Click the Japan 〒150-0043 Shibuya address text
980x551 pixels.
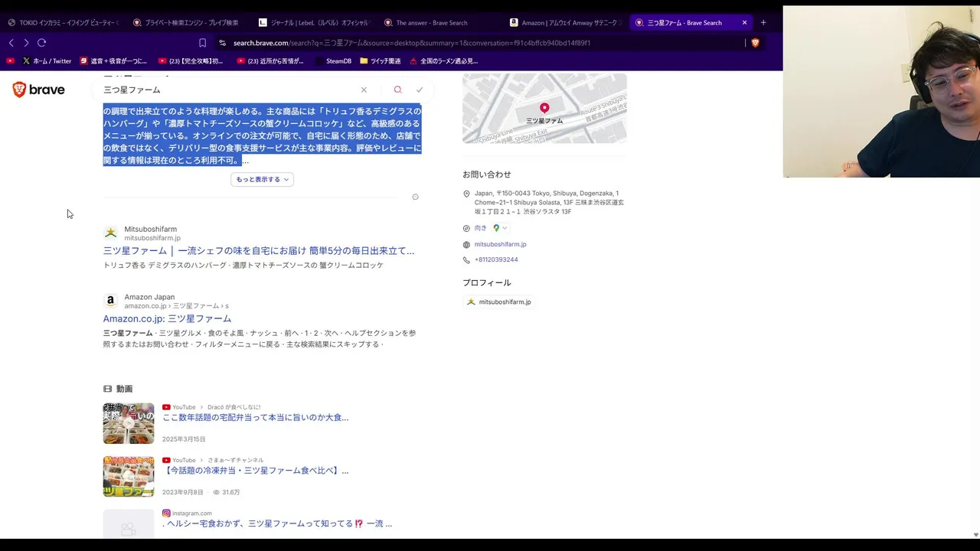[549, 202]
